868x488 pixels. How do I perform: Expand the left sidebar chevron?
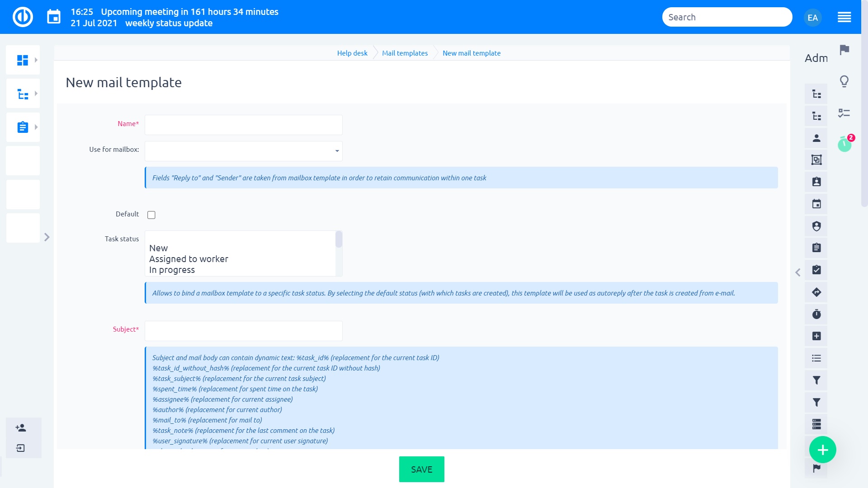pos(47,237)
